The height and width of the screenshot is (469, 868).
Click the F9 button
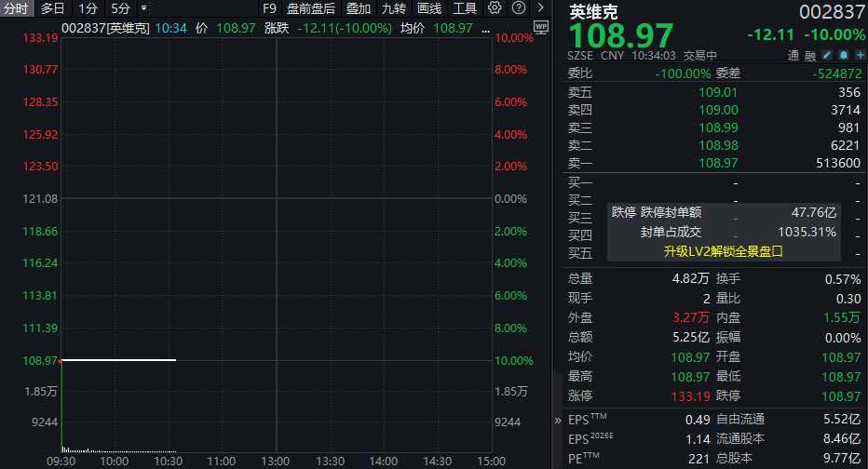pyautogui.click(x=270, y=8)
